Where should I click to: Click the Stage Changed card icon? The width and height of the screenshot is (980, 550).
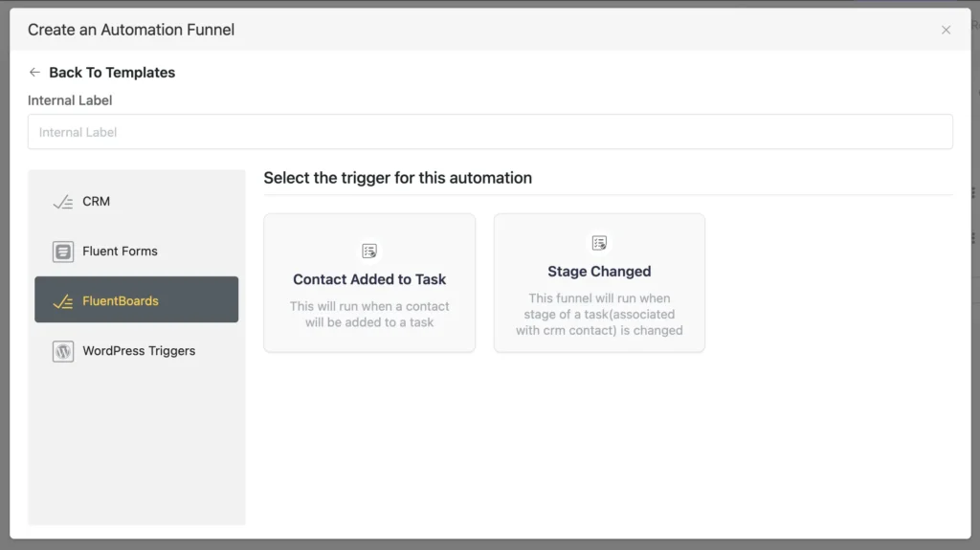click(599, 243)
